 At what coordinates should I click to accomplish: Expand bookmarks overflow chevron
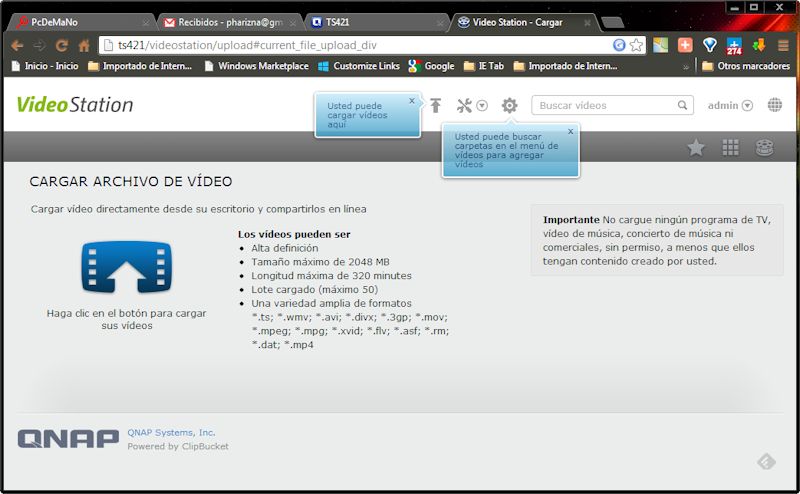(x=686, y=66)
